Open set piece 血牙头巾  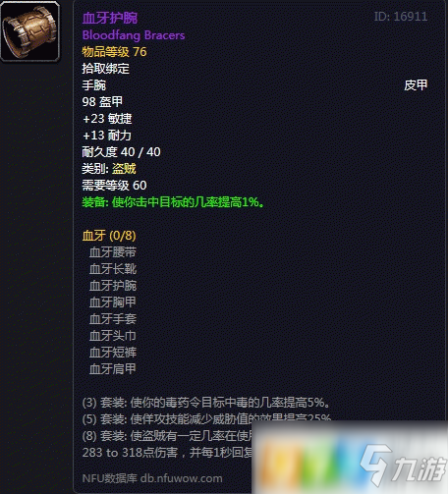click(113, 336)
